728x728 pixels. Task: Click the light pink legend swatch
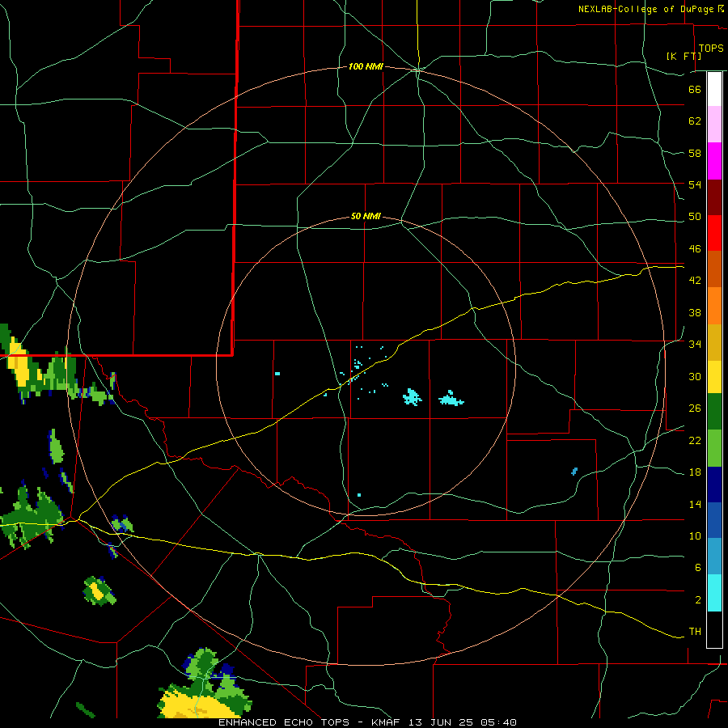714,125
